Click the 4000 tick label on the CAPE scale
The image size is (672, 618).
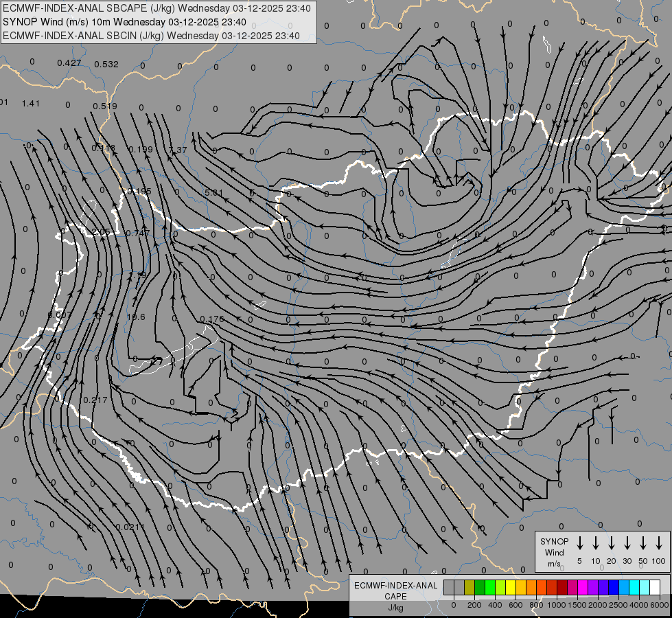(639, 605)
